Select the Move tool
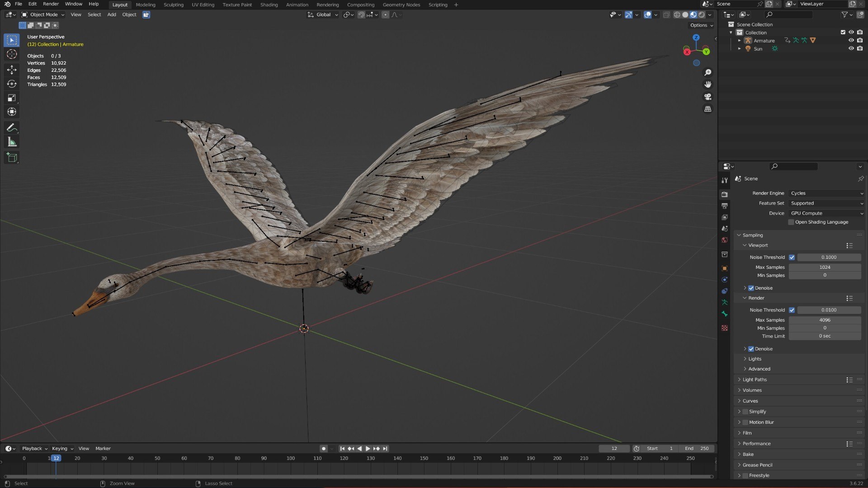Image resolution: width=868 pixels, height=488 pixels. (x=12, y=69)
